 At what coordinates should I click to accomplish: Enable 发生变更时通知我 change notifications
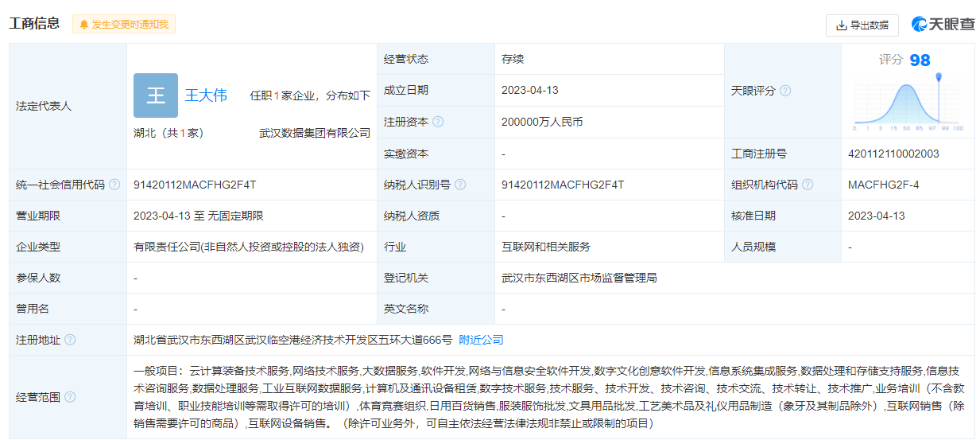pos(124,25)
